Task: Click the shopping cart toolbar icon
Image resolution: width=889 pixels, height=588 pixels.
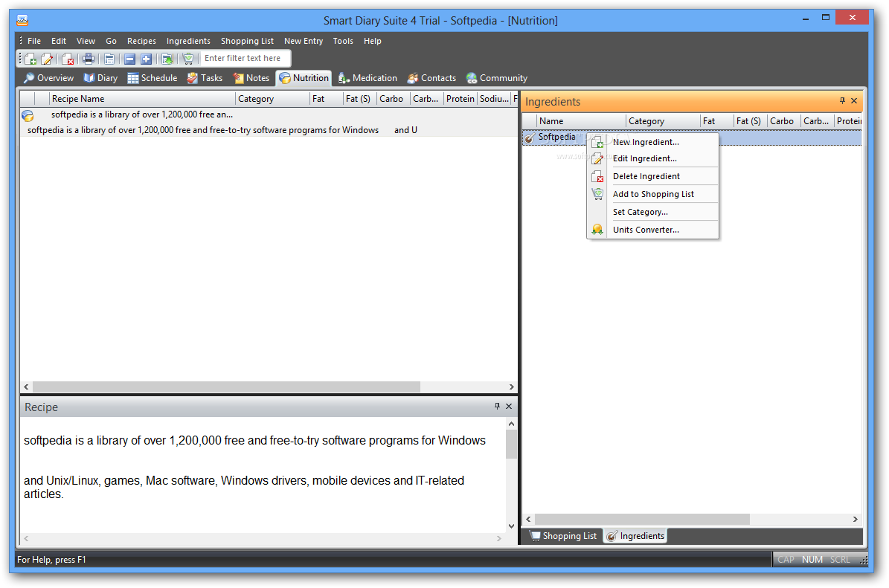Action: point(188,58)
